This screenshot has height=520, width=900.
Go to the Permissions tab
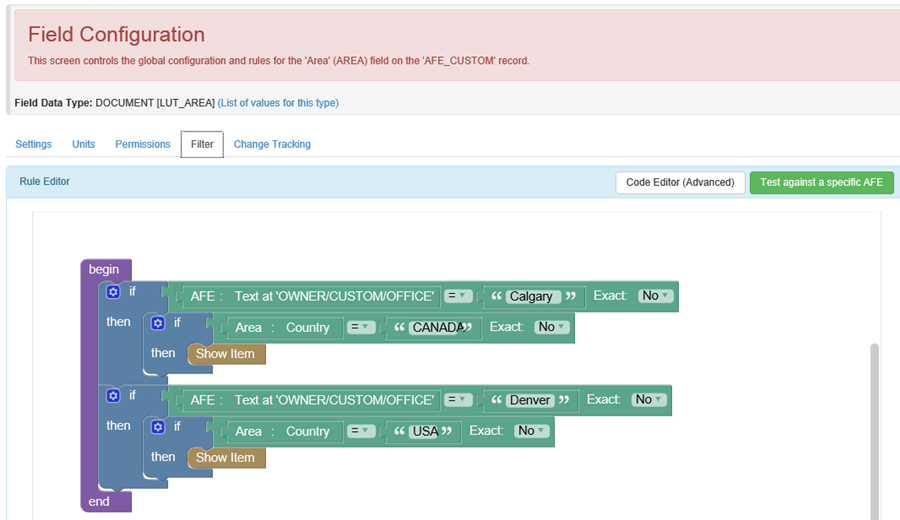click(x=143, y=144)
